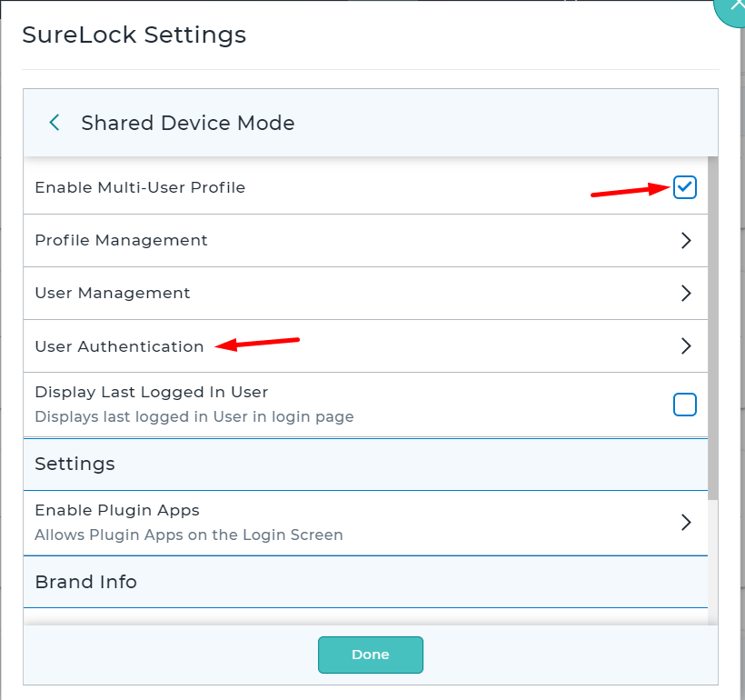
Task: Click the chevron arrow beside Profile Management
Action: click(x=686, y=241)
